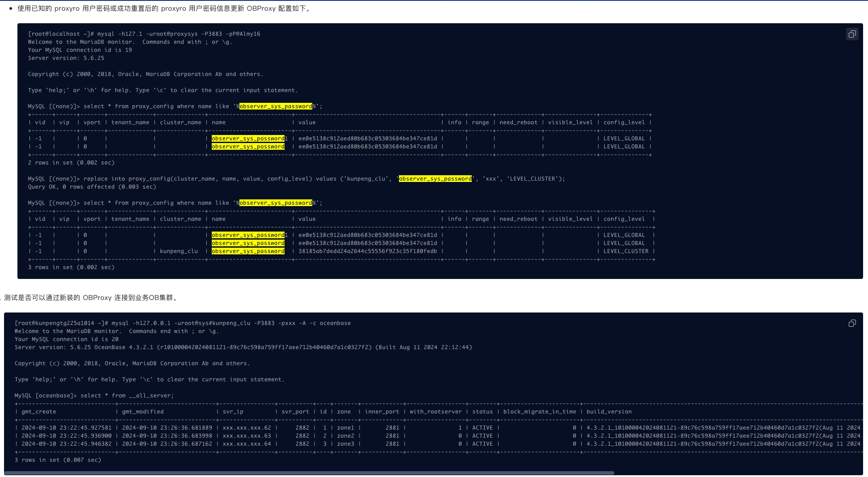This screenshot has height=477, width=868.
Task: Click the bullet text about updating OBProxy configuration
Action: point(164,8)
